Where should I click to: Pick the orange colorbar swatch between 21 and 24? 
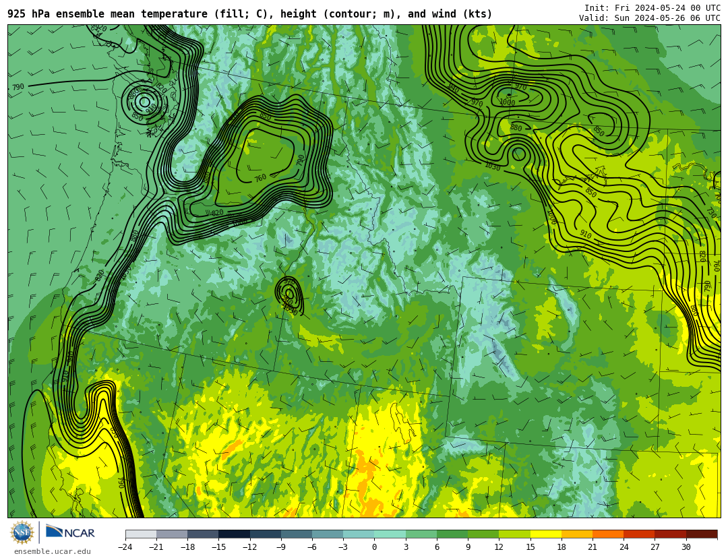coord(608,534)
